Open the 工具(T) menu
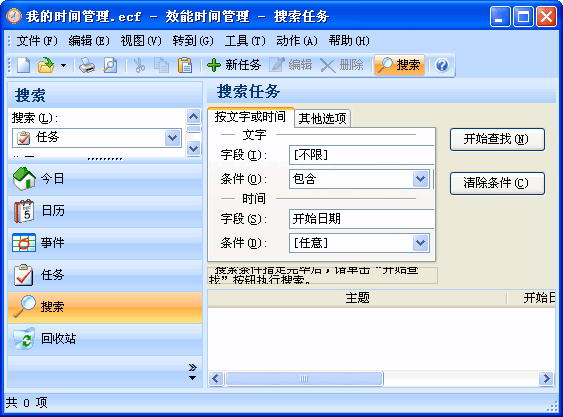Screen dimensions: 563x417 [245, 41]
